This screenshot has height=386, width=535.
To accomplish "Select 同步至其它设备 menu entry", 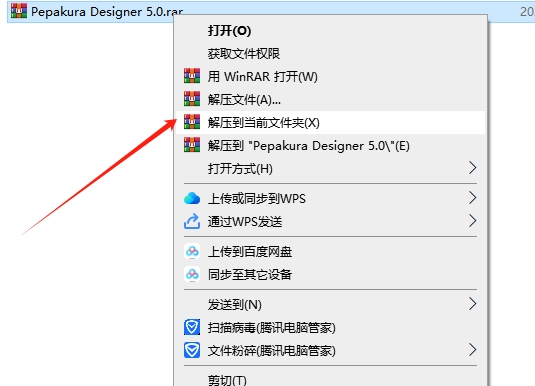I will [x=330, y=274].
